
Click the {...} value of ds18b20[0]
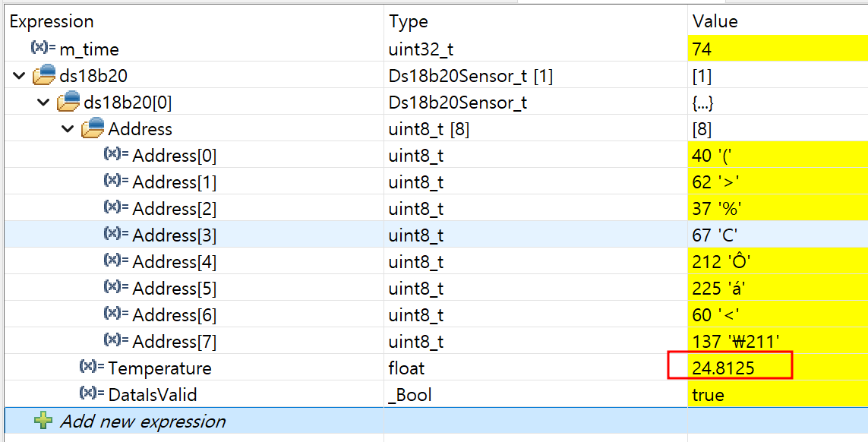[x=702, y=103]
